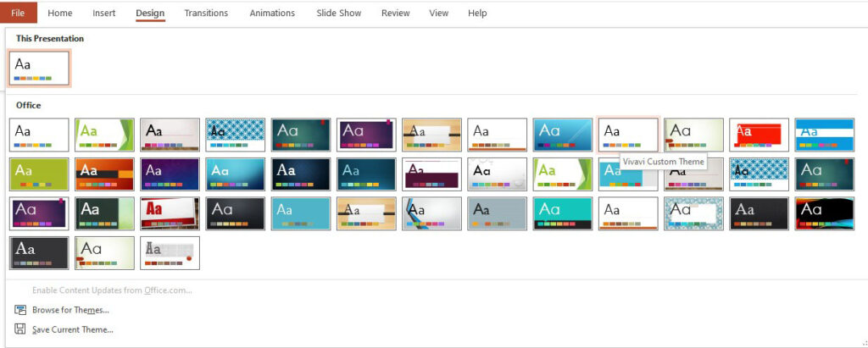Choose the flat sky-blue theme
Viewport: 868px width, 348px height.
pos(301,213)
